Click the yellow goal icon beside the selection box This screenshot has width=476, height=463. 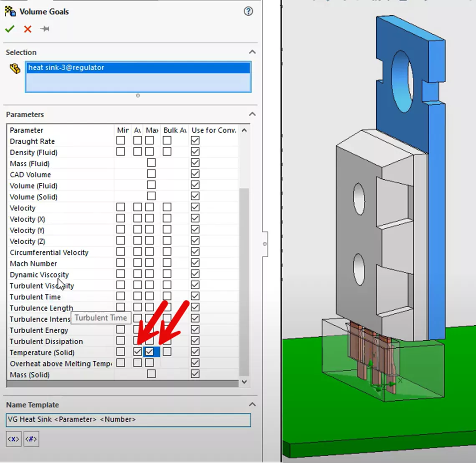pyautogui.click(x=15, y=69)
